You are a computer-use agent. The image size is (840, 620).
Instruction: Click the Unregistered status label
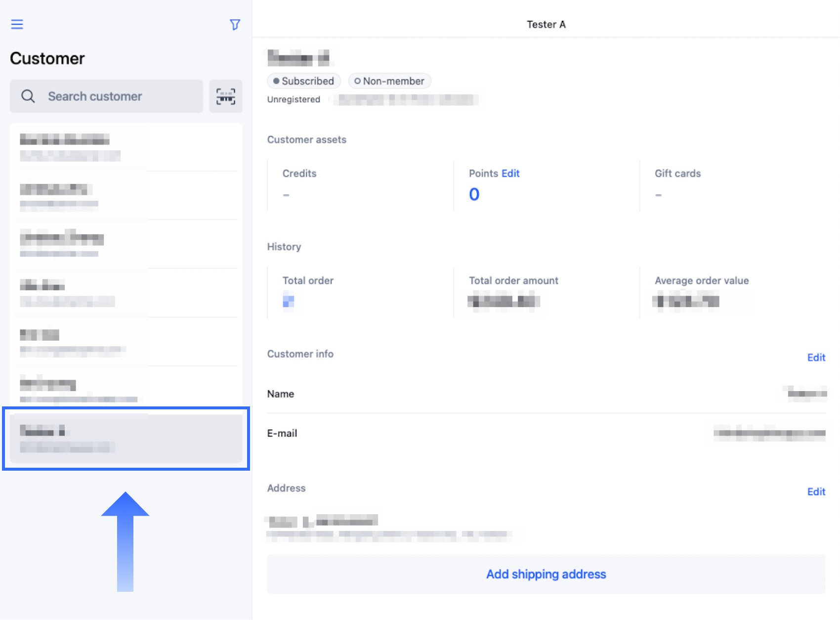(x=294, y=99)
